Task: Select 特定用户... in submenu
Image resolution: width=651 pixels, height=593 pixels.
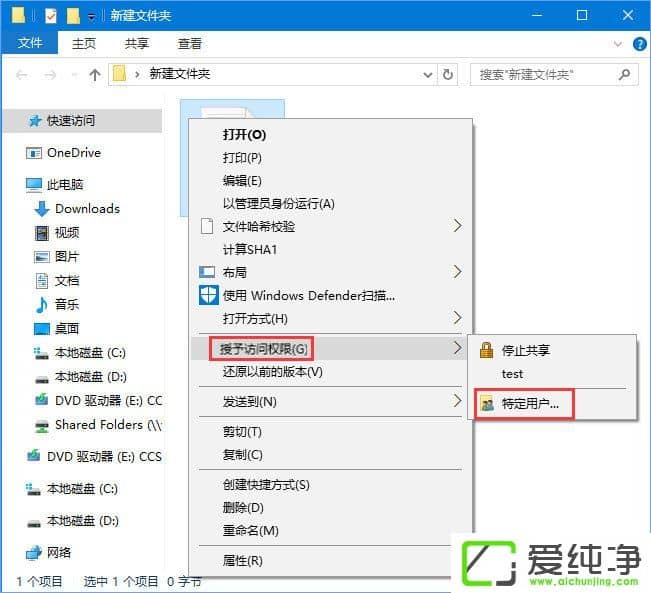Action: click(530, 403)
